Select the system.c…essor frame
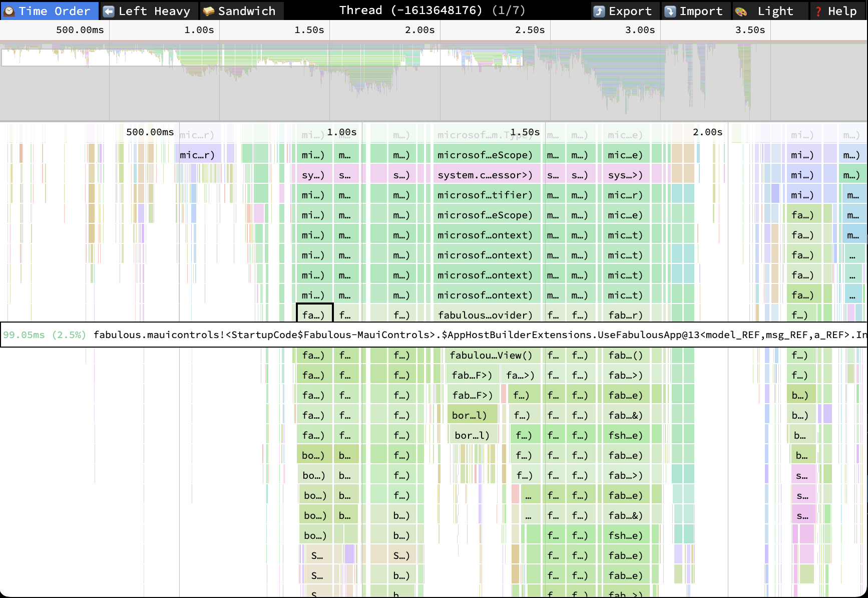Screen dimensions: 868x598 [486, 174]
